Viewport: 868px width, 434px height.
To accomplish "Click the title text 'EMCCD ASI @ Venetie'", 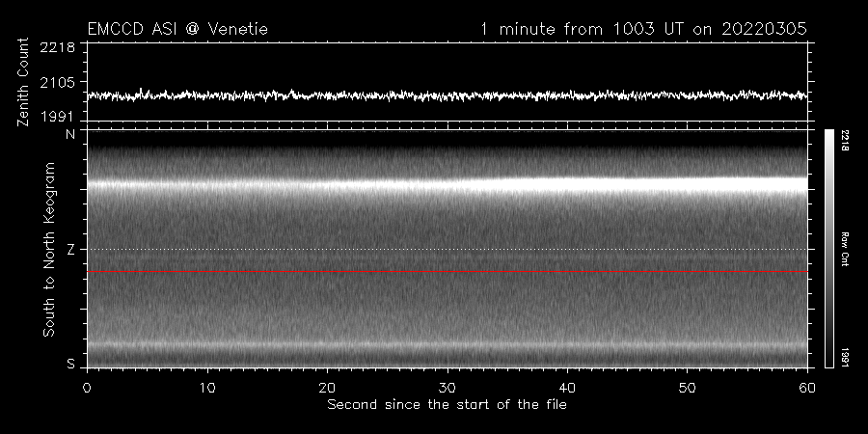I will click(x=177, y=29).
